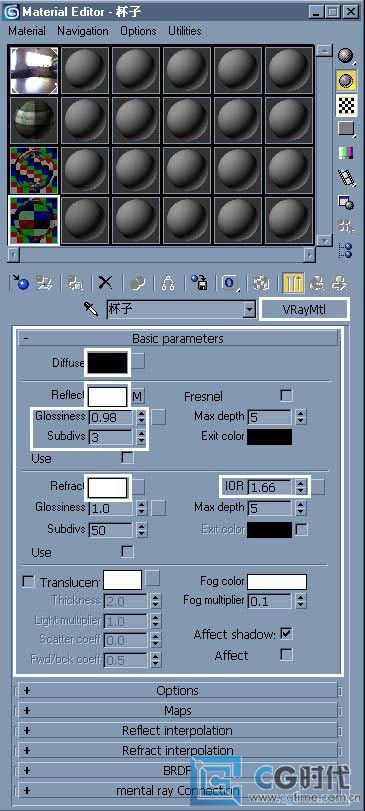The width and height of the screenshot is (365, 811).
Task: Open the black Diffuse color swatch
Action: 108,362
